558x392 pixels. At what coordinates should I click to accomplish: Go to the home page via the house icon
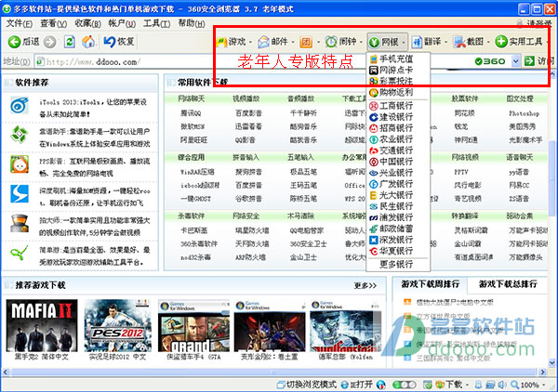click(88, 42)
